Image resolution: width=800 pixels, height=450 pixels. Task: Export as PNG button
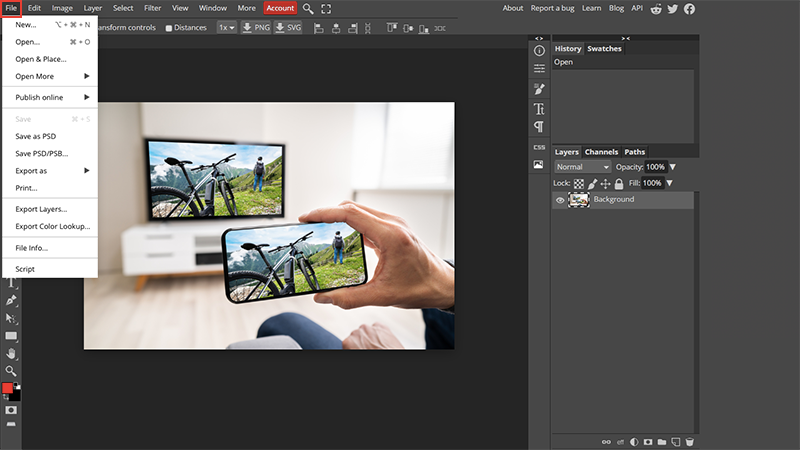tap(256, 28)
